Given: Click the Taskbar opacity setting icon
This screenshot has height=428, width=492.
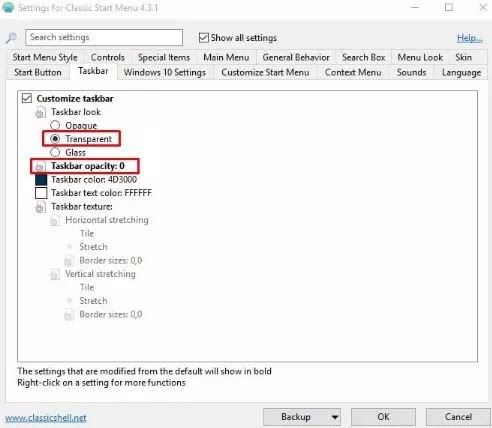Looking at the screenshot, I should click(x=40, y=166).
